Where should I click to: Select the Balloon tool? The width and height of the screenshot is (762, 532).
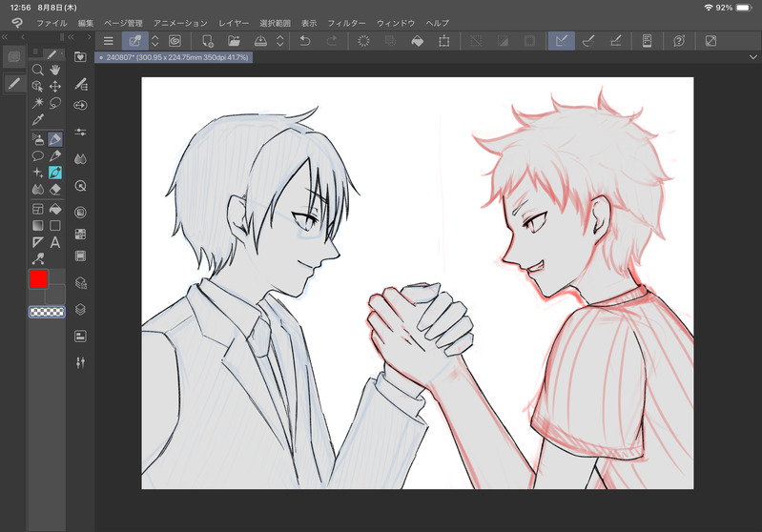(x=37, y=156)
